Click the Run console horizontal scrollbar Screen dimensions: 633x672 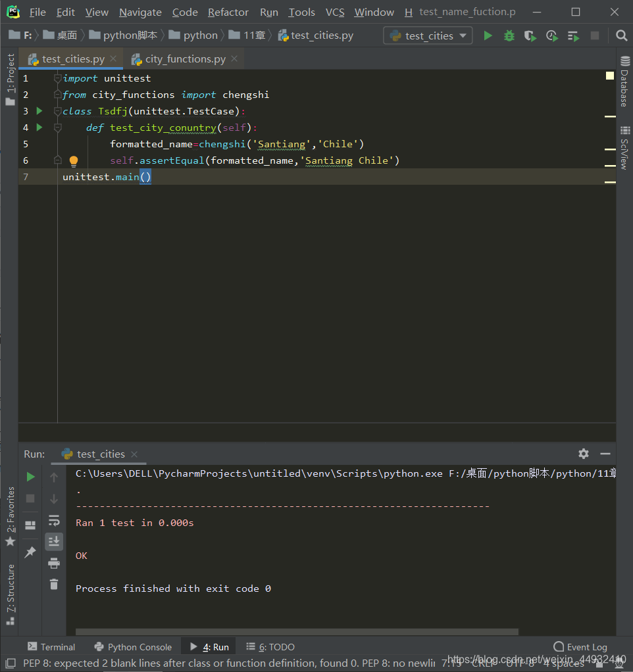(x=297, y=632)
